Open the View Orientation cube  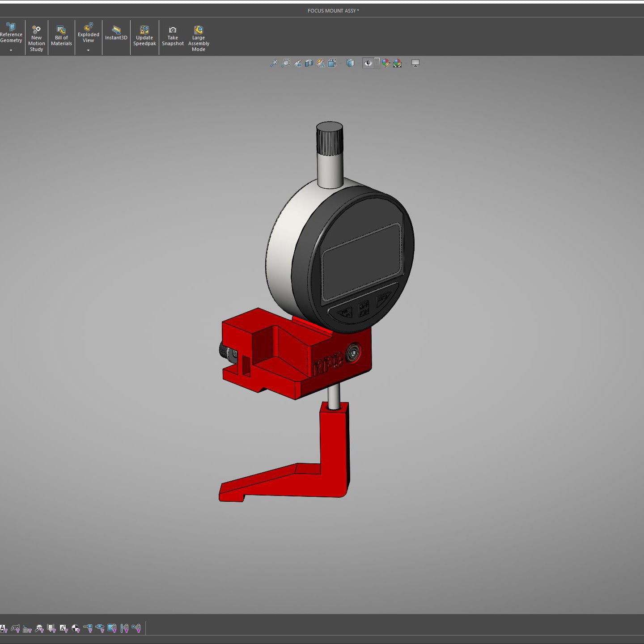pos(332,63)
